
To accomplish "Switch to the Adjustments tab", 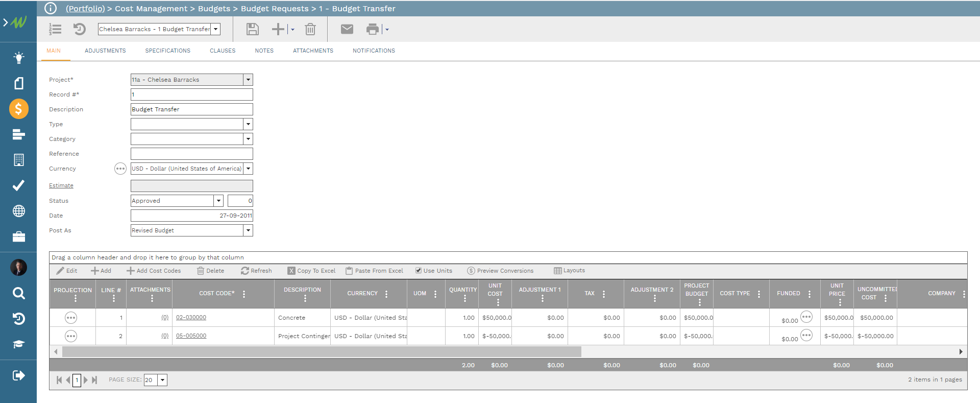I will pos(105,51).
